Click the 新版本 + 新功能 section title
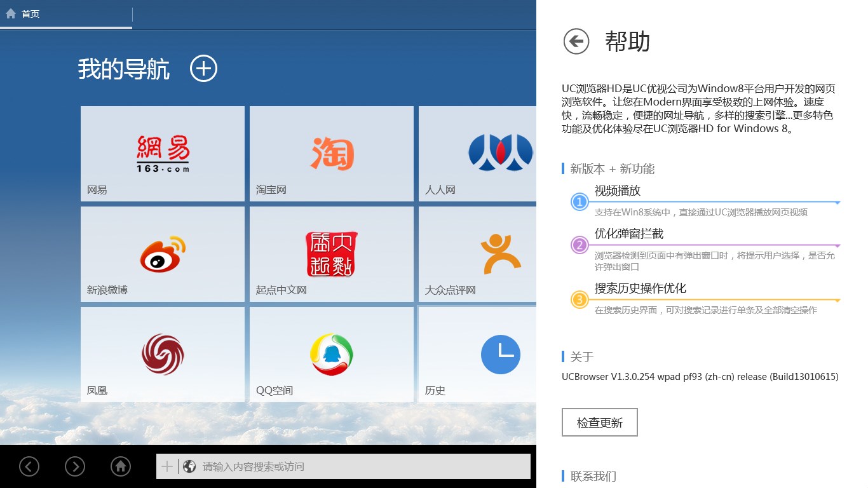Viewport: 868px width, 488px height. [612, 169]
